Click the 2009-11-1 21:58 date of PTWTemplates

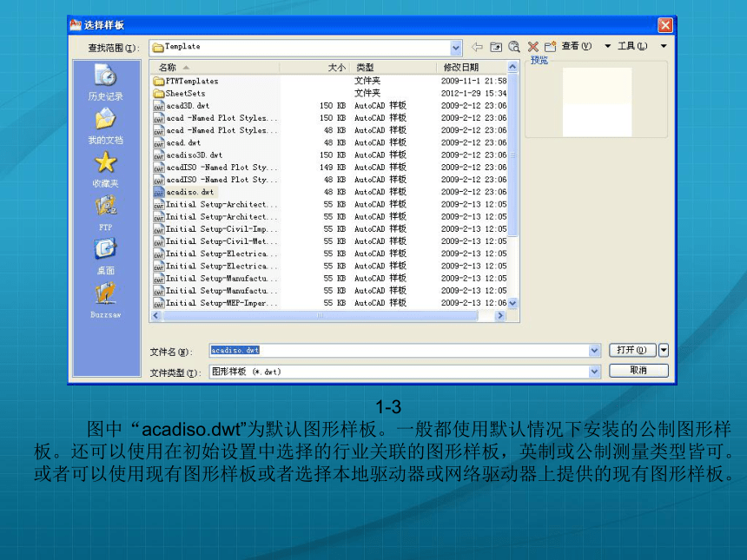tap(473, 81)
